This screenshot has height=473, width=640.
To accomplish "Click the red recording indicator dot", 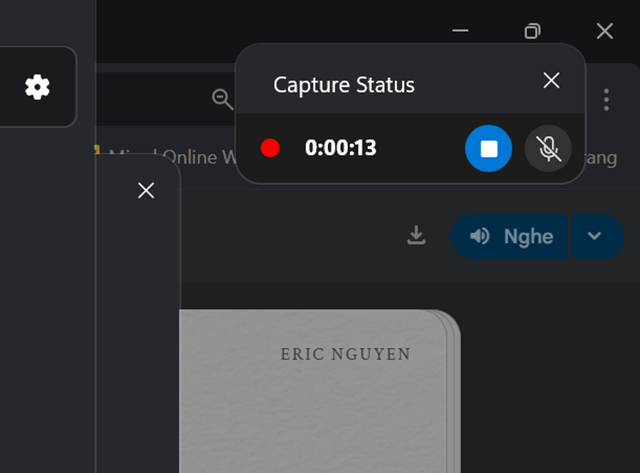I will 270,149.
